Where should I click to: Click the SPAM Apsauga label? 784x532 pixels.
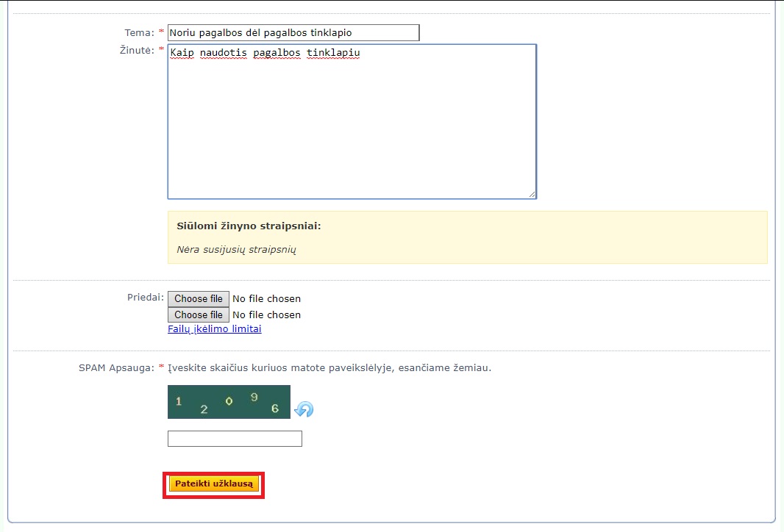pos(116,367)
